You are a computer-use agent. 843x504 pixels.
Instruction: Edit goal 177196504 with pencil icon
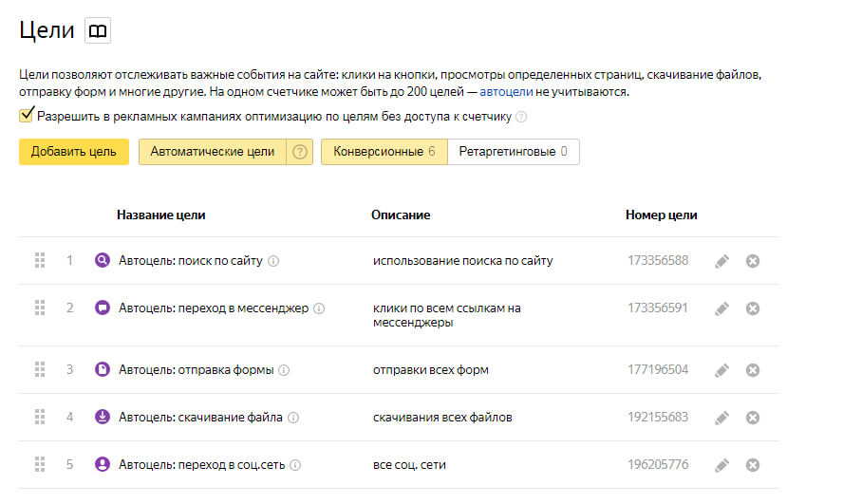pos(721,370)
